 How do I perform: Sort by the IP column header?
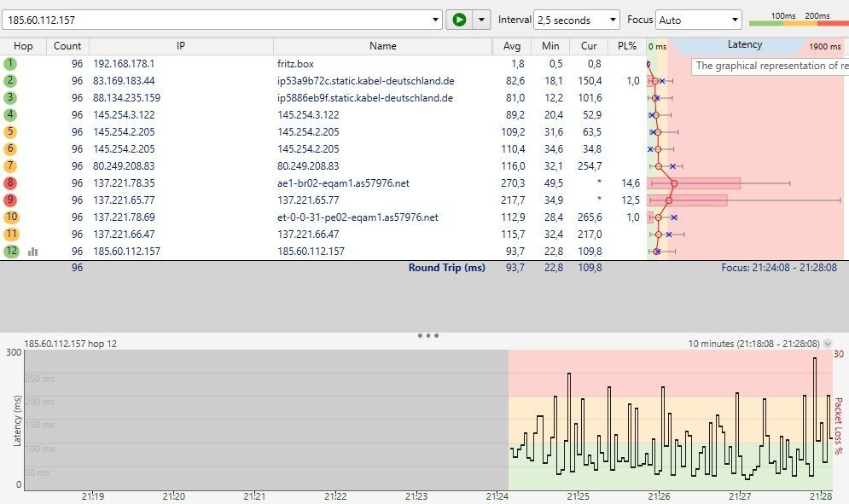pyautogui.click(x=181, y=46)
